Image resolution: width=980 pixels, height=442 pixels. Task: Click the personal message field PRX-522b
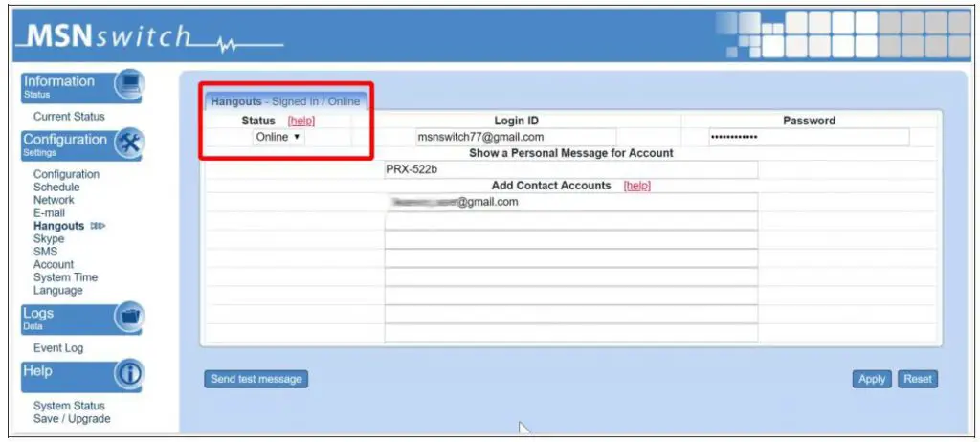(571, 169)
